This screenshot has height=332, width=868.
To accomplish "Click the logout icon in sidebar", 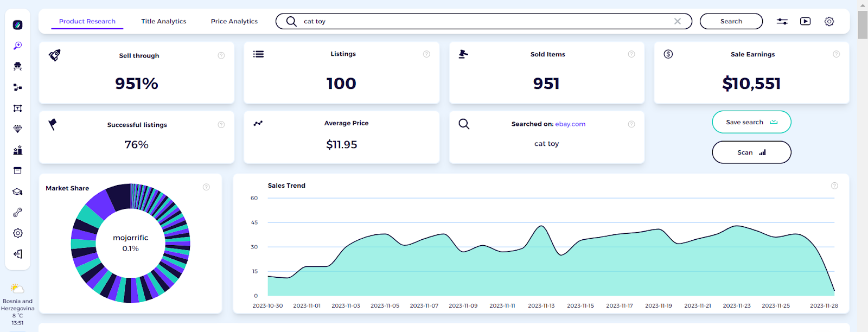I will coord(17,254).
